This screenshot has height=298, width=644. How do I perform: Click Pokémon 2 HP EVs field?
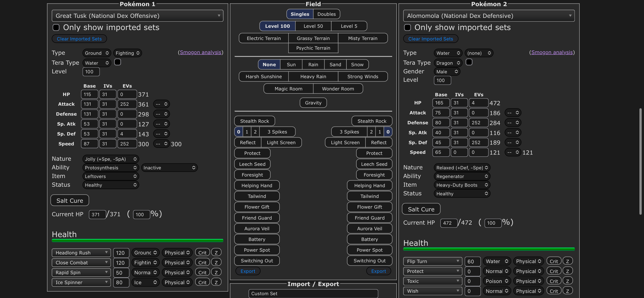479,103
